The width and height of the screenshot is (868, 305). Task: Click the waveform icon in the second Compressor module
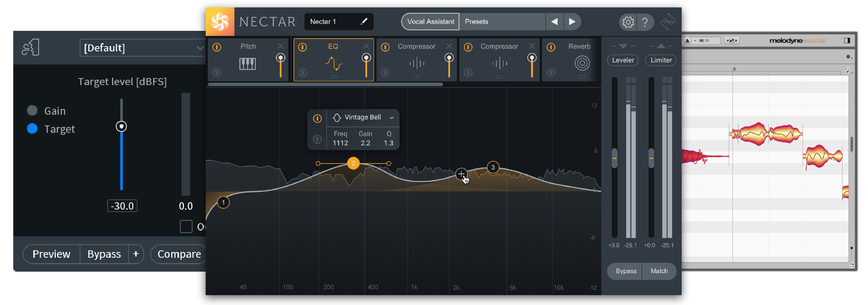(500, 63)
